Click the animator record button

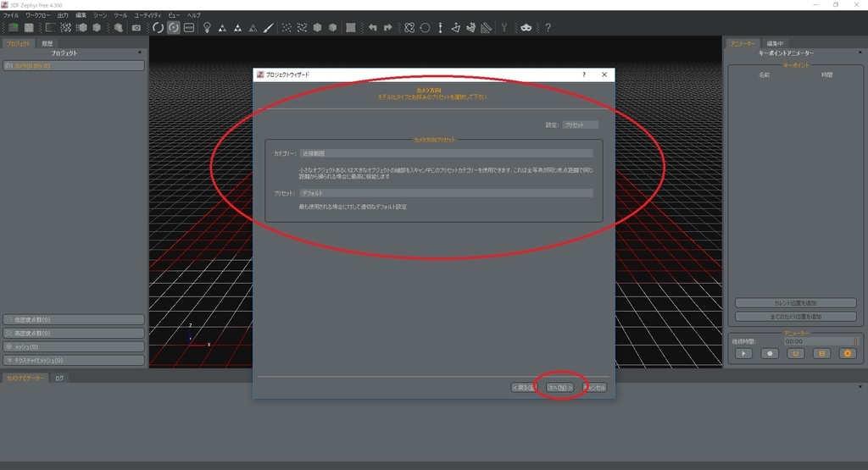pos(770,353)
